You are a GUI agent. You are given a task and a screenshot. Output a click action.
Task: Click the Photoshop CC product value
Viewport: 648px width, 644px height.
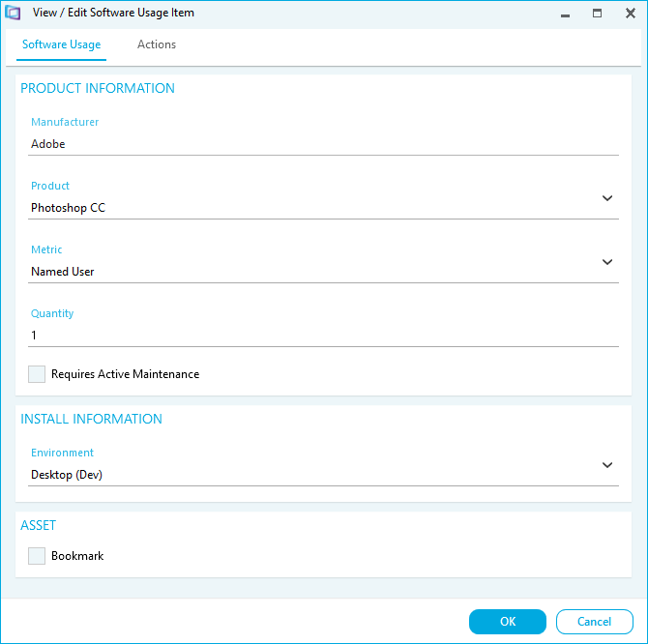[68, 208]
